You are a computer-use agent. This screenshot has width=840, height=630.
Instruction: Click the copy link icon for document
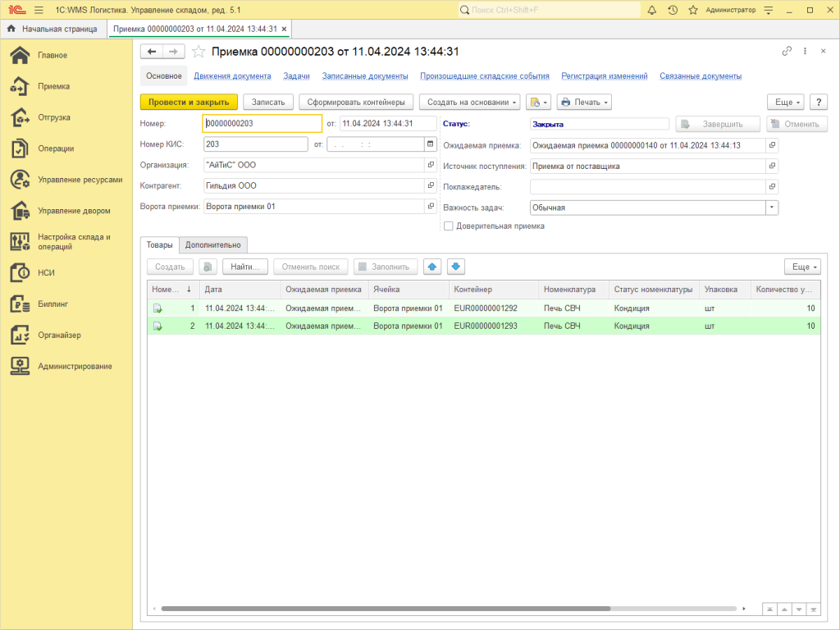point(787,51)
